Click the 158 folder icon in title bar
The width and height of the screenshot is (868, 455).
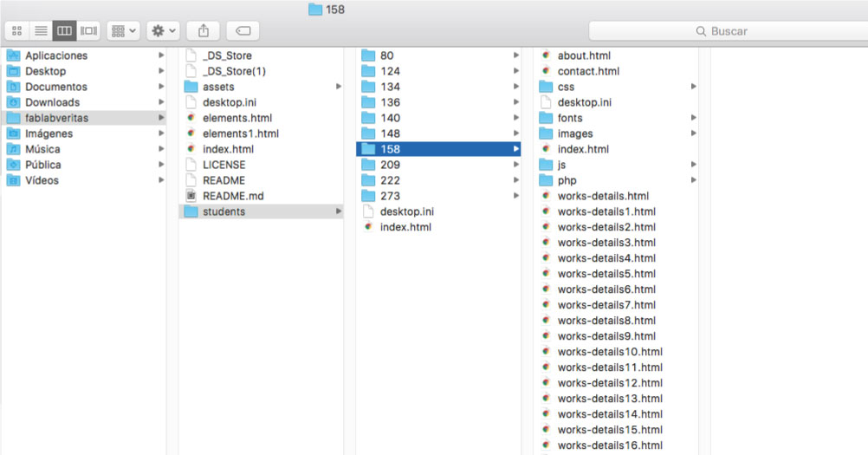(x=315, y=10)
